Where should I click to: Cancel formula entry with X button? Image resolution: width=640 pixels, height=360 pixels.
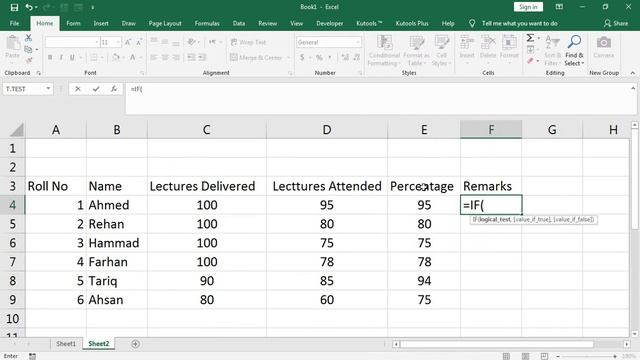click(x=78, y=89)
